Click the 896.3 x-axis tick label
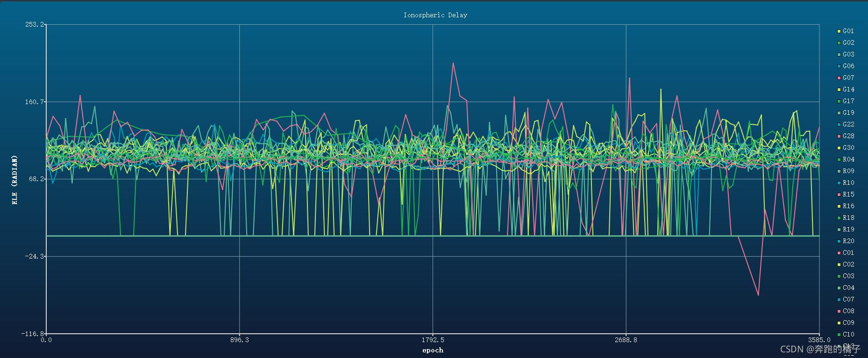 click(240, 340)
